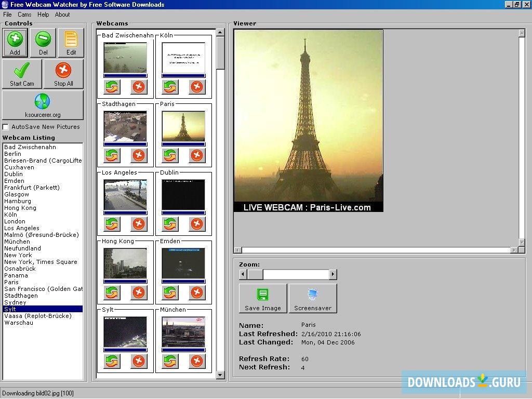This screenshot has height=399, width=532.
Task: Refresh the Emden webcam
Action: (170, 292)
